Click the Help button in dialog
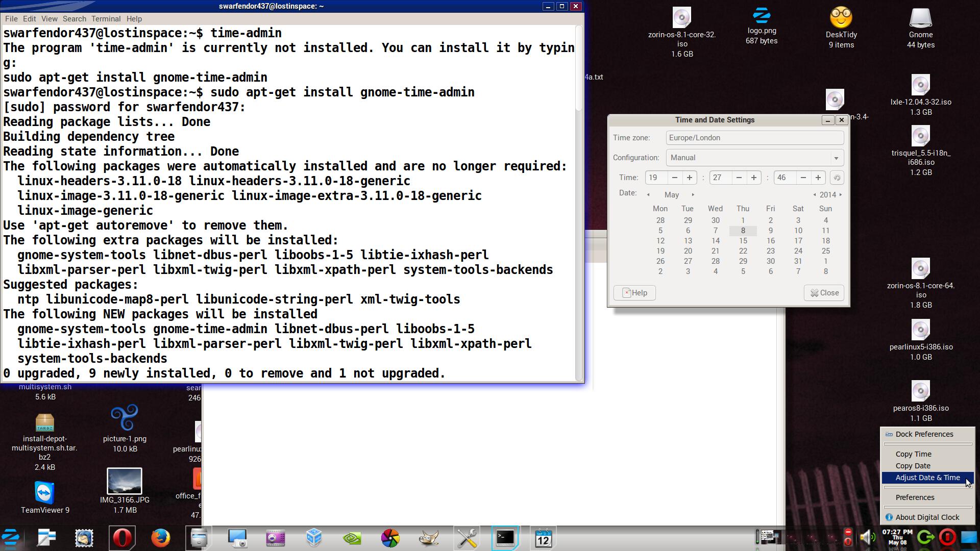Screen dimensions: 980x551 tap(634, 293)
